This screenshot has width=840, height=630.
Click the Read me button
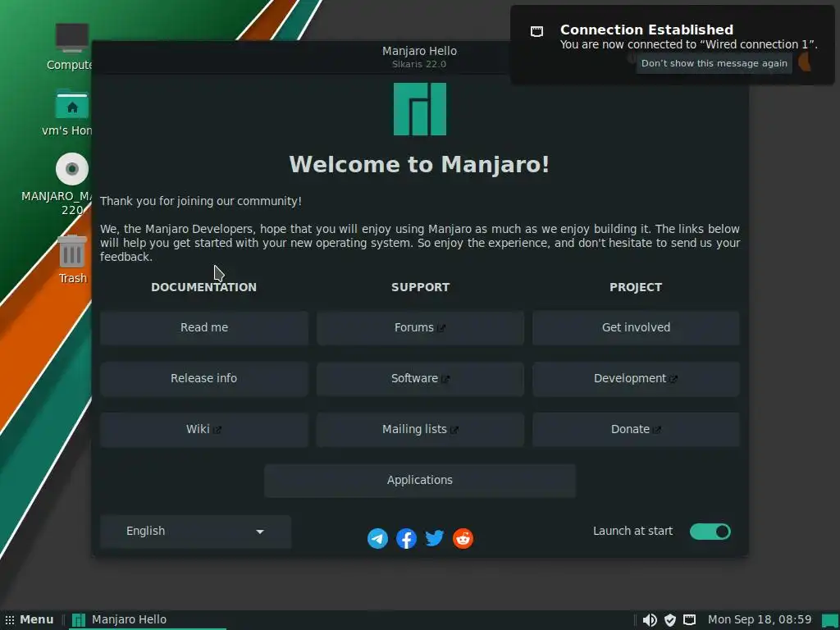tap(204, 327)
